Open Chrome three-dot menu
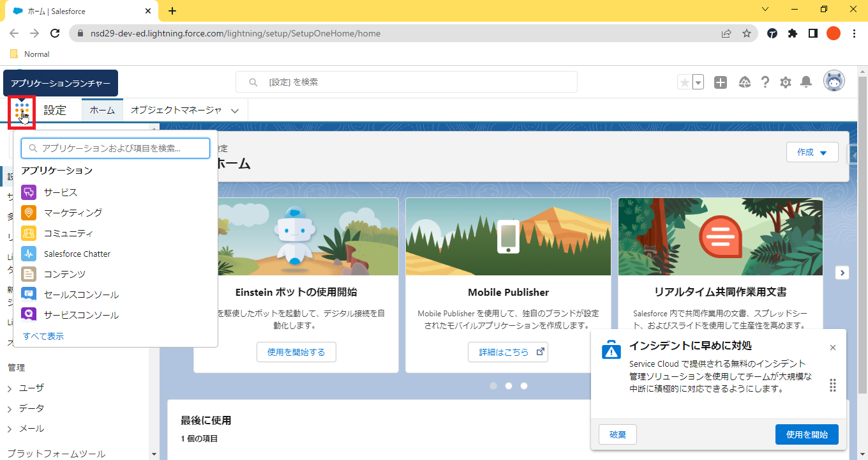This screenshot has width=868, height=460. 854,33
